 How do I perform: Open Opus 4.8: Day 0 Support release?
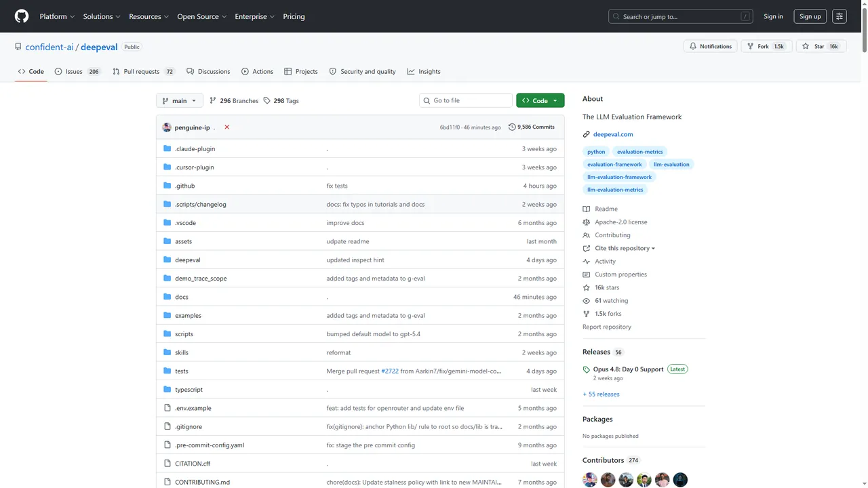629,369
